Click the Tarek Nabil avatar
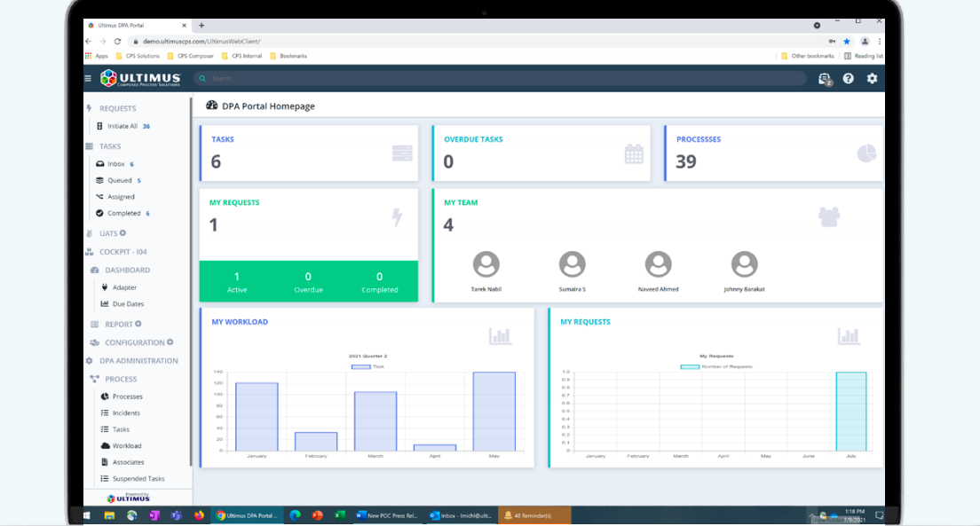 (x=486, y=264)
